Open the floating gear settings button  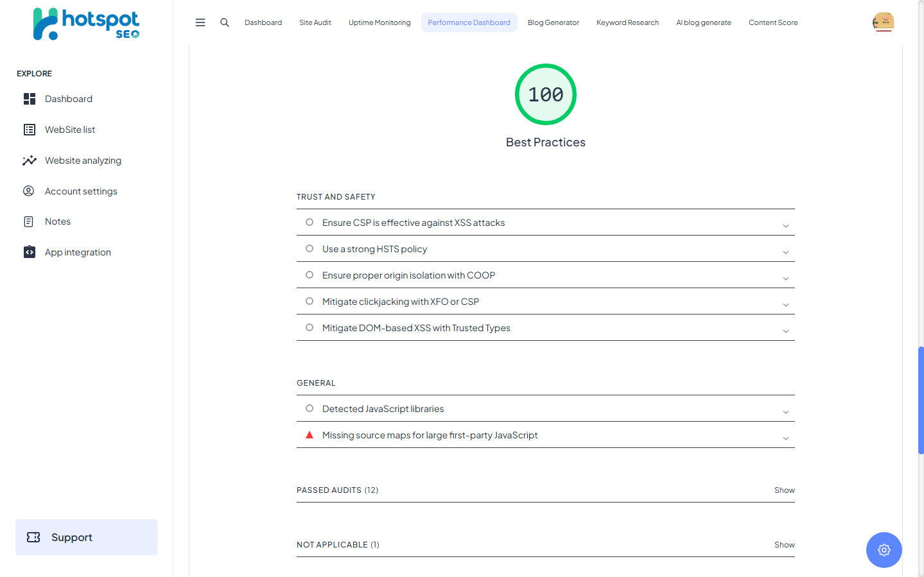coord(884,550)
